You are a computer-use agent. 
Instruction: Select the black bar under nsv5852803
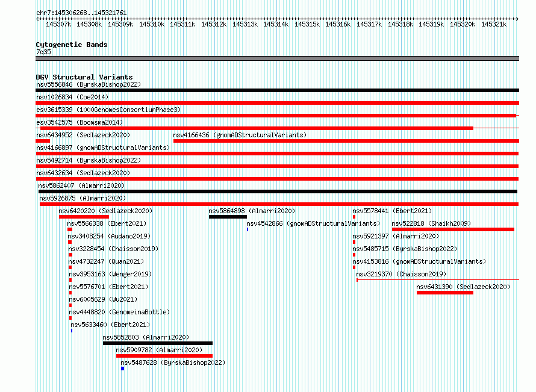158,343
